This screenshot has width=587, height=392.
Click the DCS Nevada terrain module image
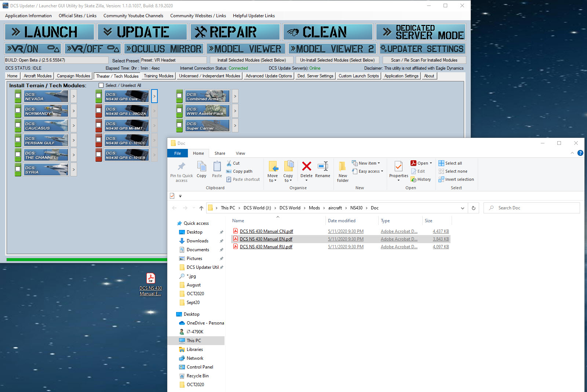(46, 96)
